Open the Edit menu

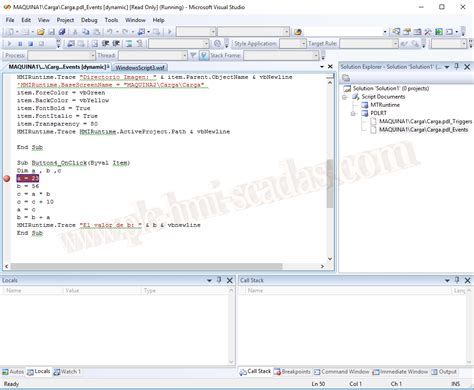click(x=26, y=20)
